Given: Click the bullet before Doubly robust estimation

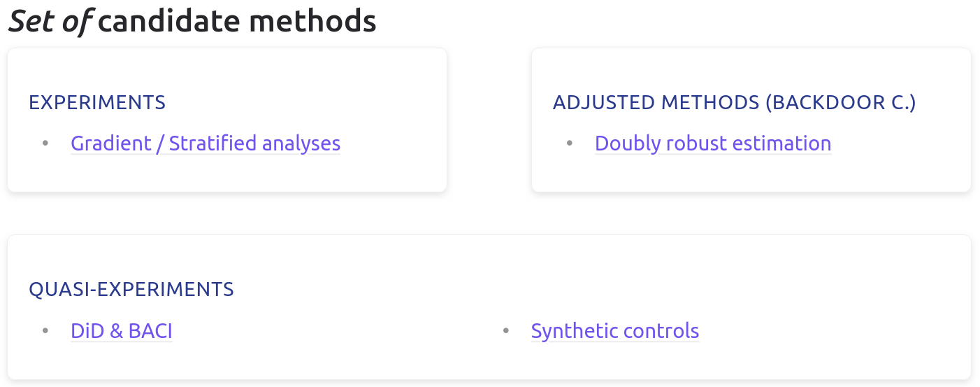Looking at the screenshot, I should [x=570, y=143].
